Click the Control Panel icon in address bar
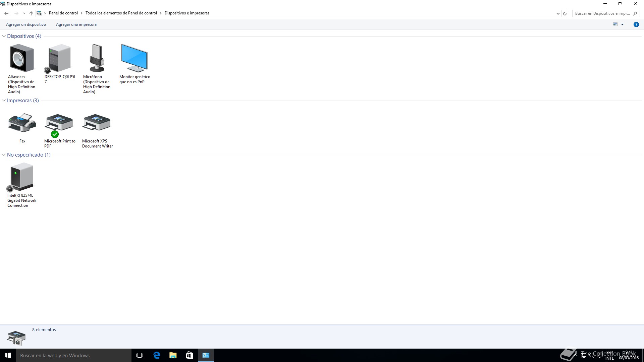 pos(39,13)
